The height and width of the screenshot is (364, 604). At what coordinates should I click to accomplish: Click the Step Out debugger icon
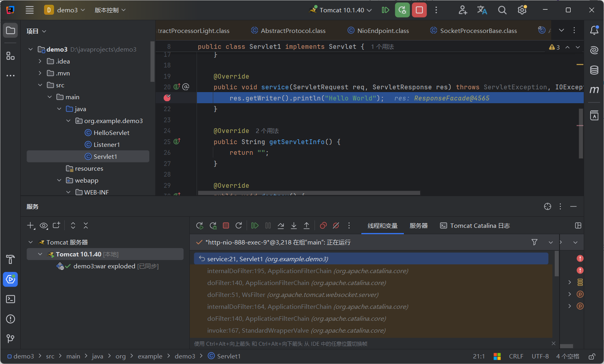[x=307, y=225]
